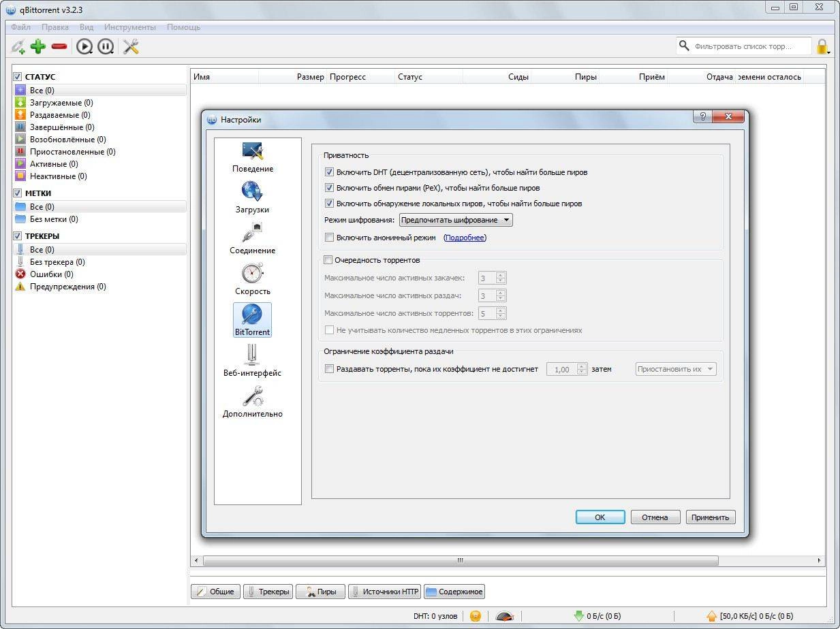
Task: Open the Дополнительно settings section
Action: [x=252, y=402]
